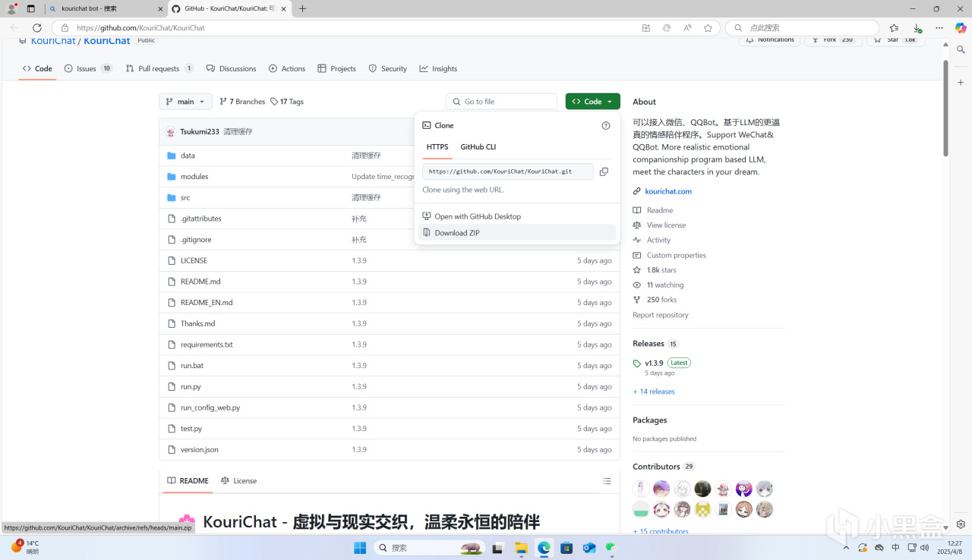Viewport: 972px width, 560px height.
Task: Open WeChat from the taskbar
Action: 612,548
